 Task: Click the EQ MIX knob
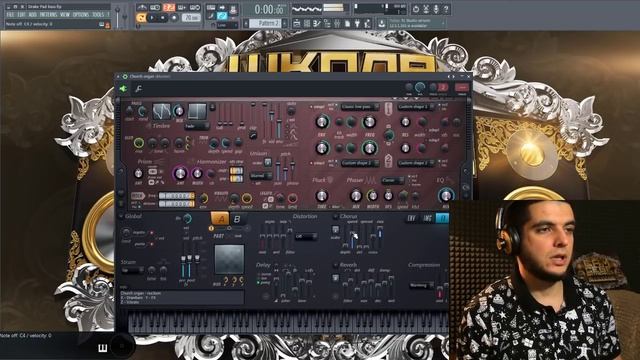(x=445, y=195)
